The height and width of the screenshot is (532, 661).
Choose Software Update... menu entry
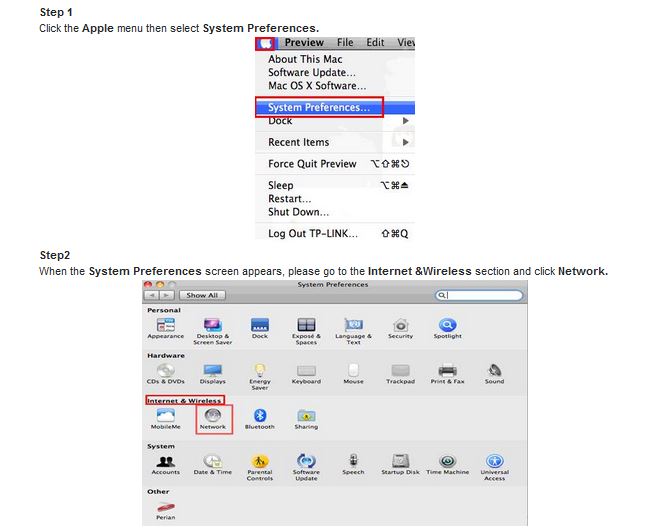[x=311, y=73]
